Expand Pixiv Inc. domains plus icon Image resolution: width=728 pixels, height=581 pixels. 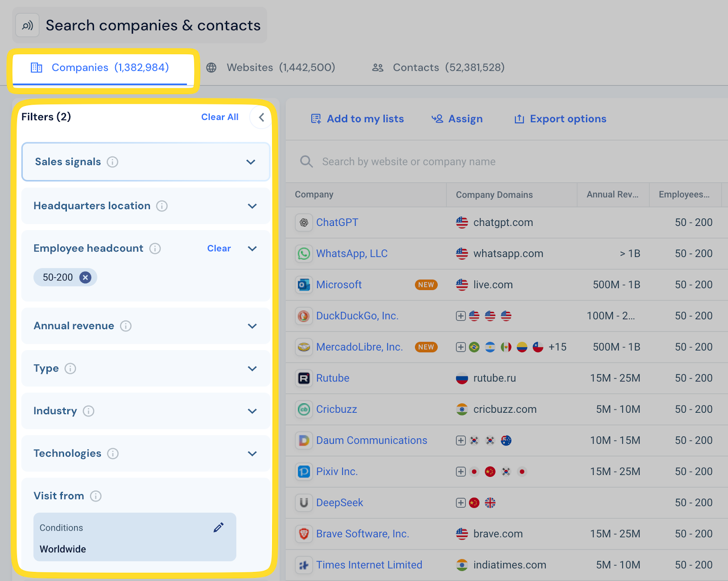pyautogui.click(x=461, y=472)
